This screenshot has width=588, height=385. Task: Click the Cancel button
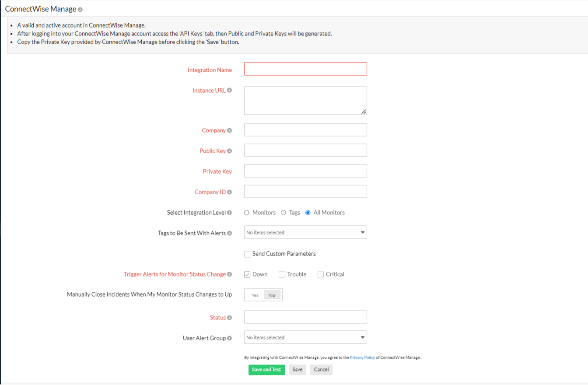click(x=321, y=370)
